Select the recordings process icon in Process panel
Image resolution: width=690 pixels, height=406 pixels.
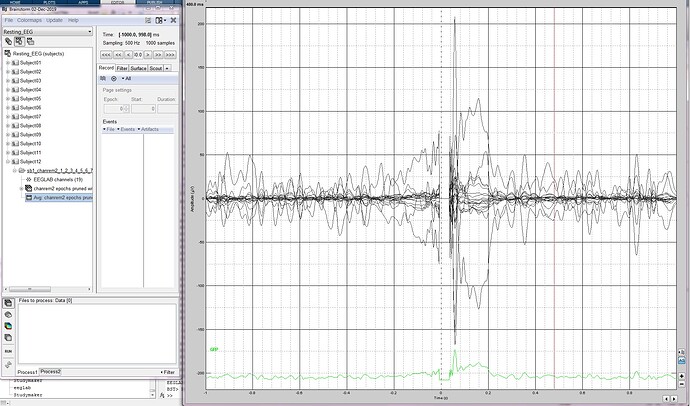point(8,303)
